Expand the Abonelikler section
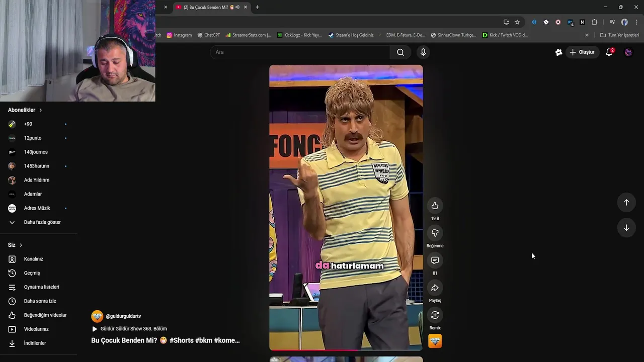The width and height of the screenshot is (644, 362). pos(25,110)
